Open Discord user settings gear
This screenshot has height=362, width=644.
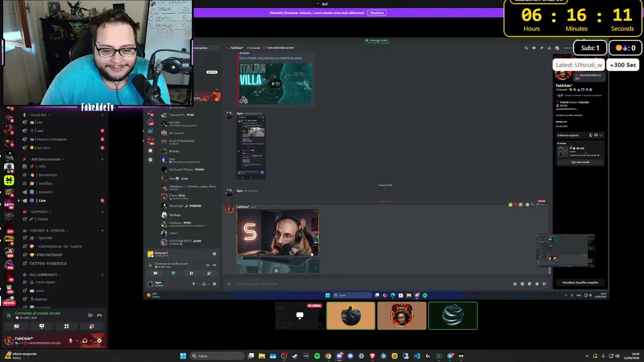(x=99, y=341)
